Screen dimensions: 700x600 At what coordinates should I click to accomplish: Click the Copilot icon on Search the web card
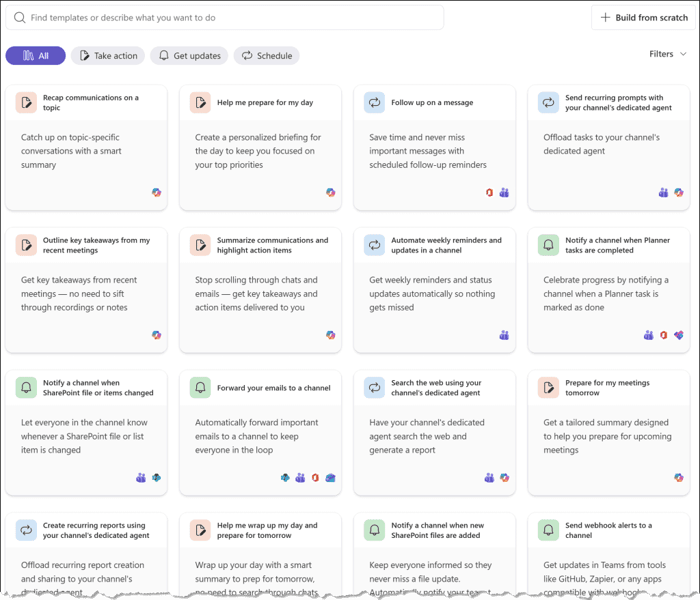504,478
